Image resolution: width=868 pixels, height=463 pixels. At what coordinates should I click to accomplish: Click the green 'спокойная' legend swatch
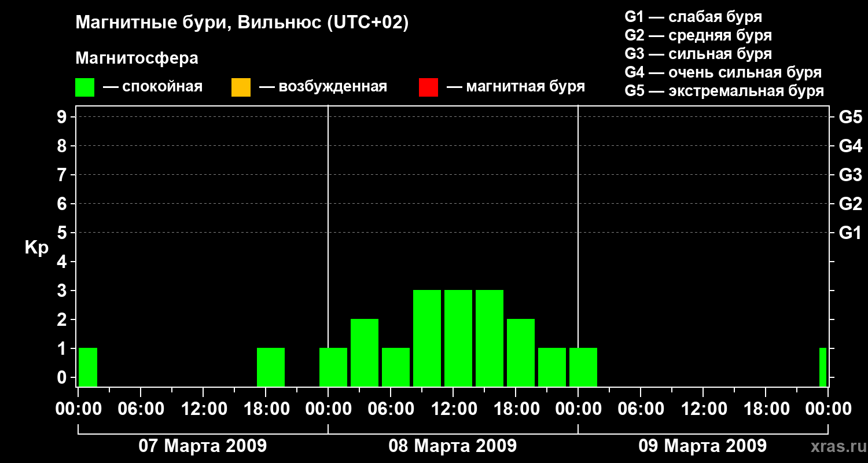click(x=85, y=87)
